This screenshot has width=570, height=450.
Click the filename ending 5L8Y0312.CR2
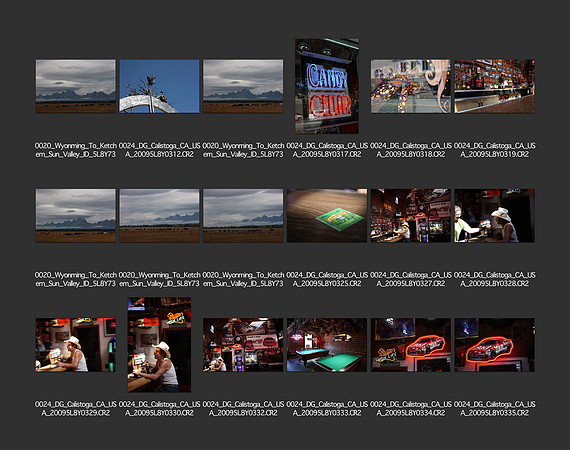point(159,150)
